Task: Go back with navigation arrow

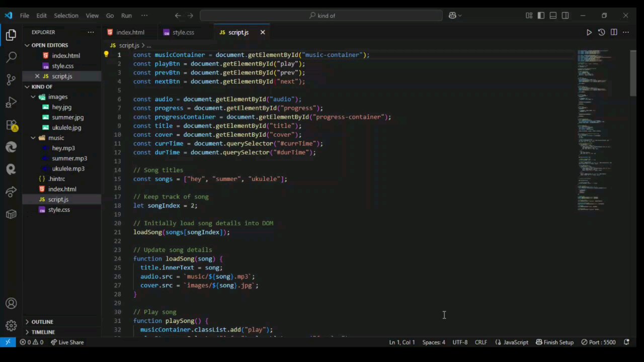Action: tap(178, 16)
